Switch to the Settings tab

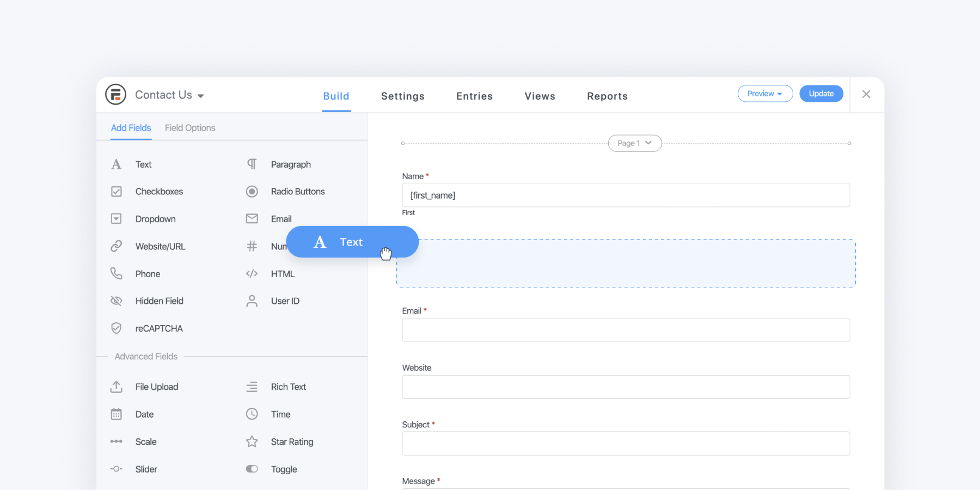click(x=402, y=96)
